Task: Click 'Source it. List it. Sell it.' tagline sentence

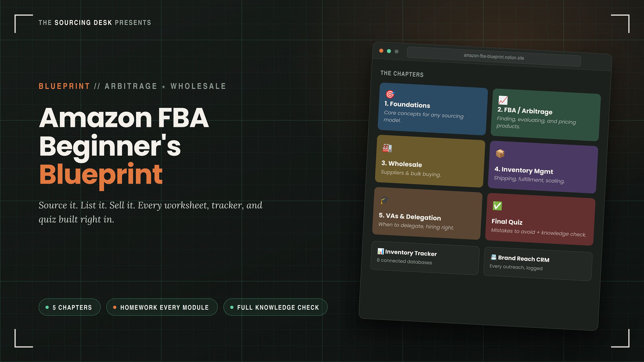Action: point(87,205)
